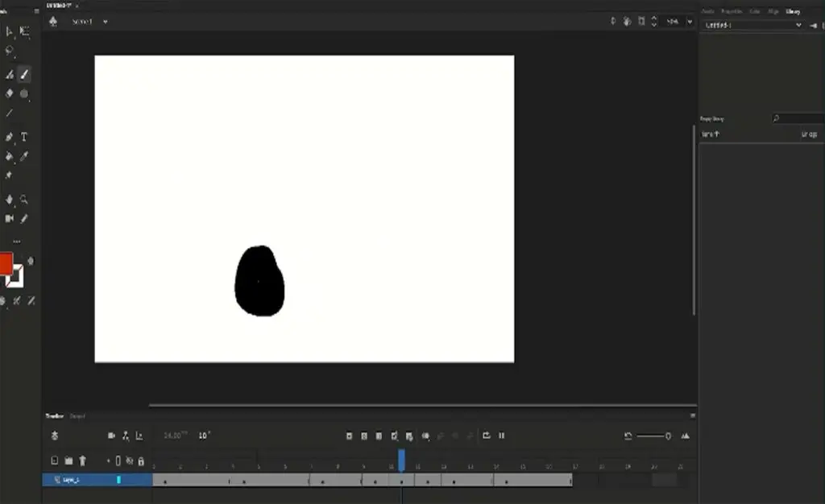Select the Free Transform tool

[24, 31]
